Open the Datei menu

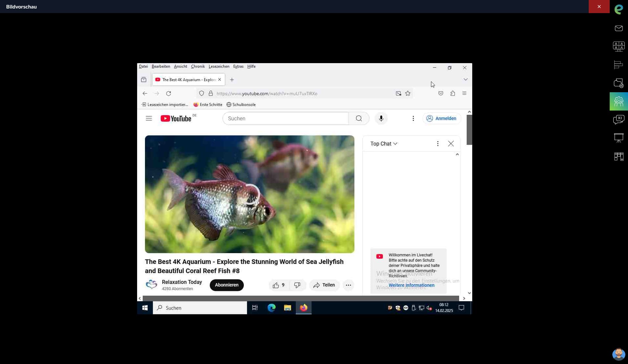click(143, 66)
